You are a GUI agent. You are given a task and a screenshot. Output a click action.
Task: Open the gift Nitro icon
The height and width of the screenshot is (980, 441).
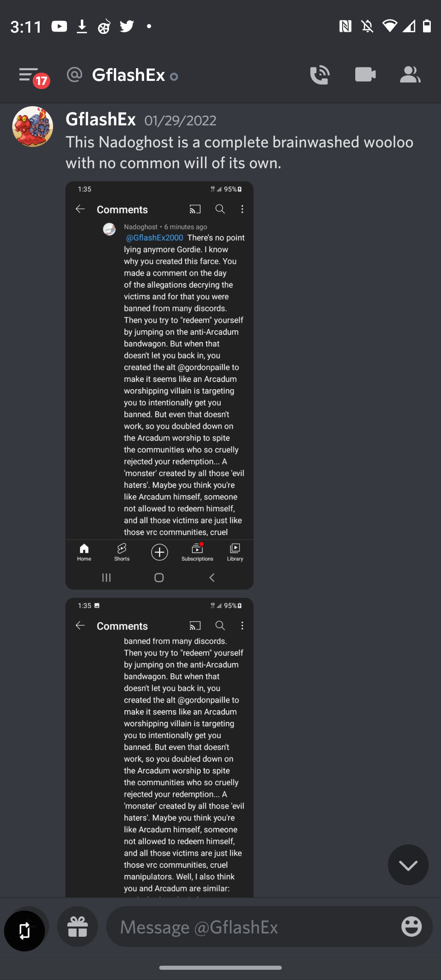click(78, 927)
